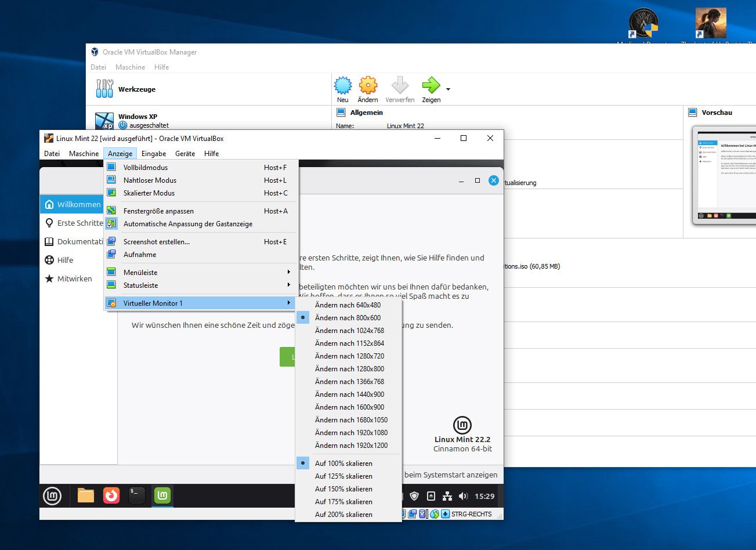Screen dimensions: 756x550
Task: Open Werkzeuge tools icon in VirtualBox Manager
Action: click(x=104, y=89)
